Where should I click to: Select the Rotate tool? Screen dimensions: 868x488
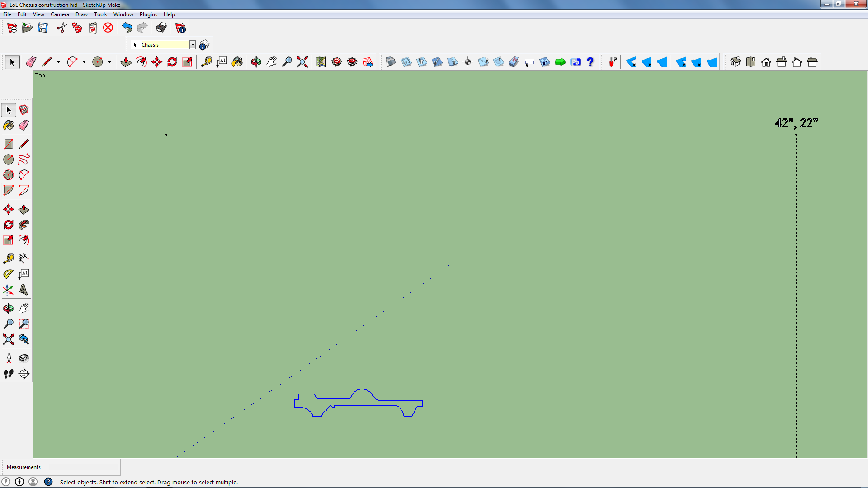(x=172, y=62)
